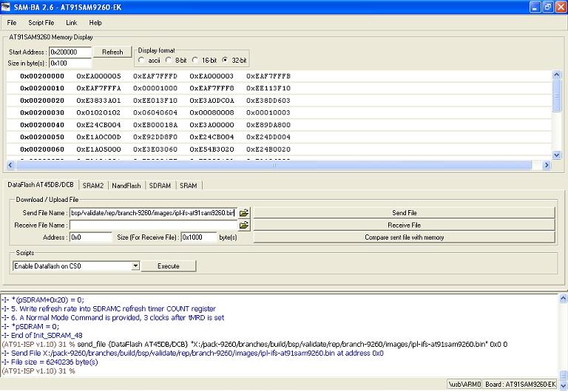Image resolution: width=568 pixels, height=392 pixels.
Task: Open the SRAM2 tab
Action: coord(93,185)
